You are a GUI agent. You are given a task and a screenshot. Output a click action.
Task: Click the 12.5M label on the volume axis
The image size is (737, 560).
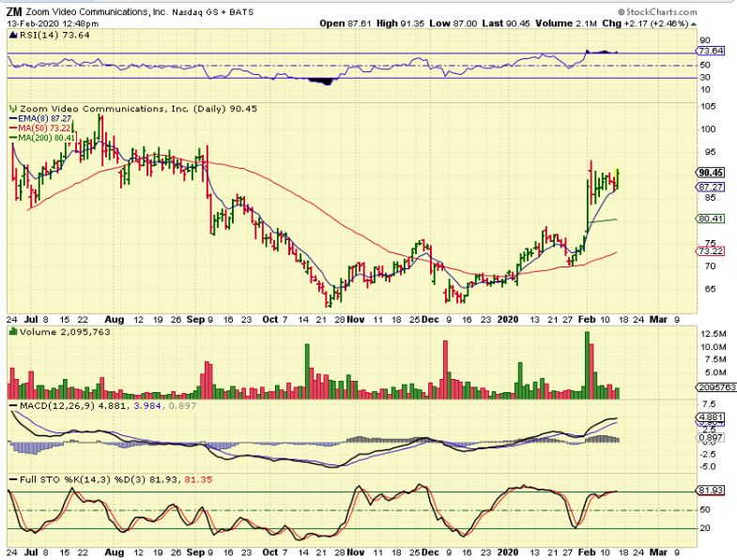coord(713,334)
